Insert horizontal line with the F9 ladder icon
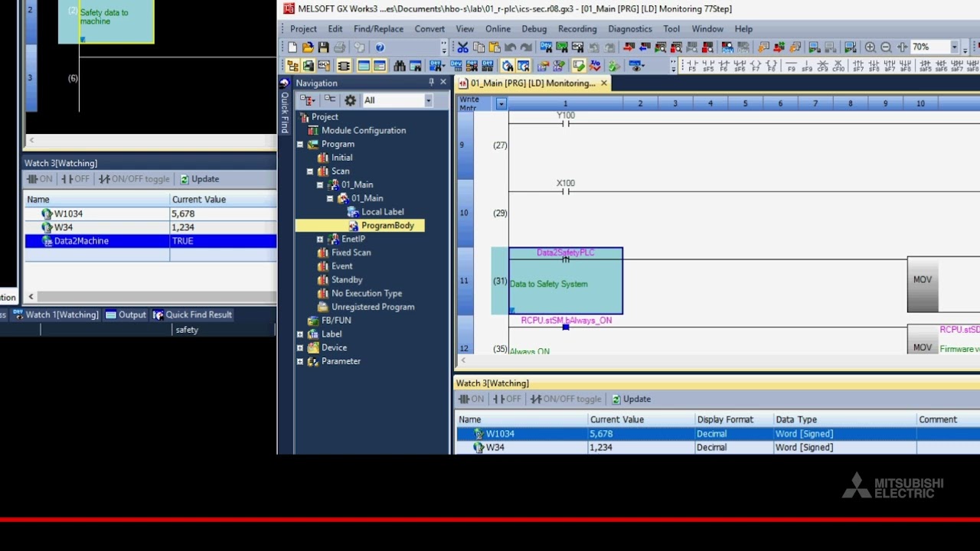Screen dimensions: 980x551 (x=792, y=66)
